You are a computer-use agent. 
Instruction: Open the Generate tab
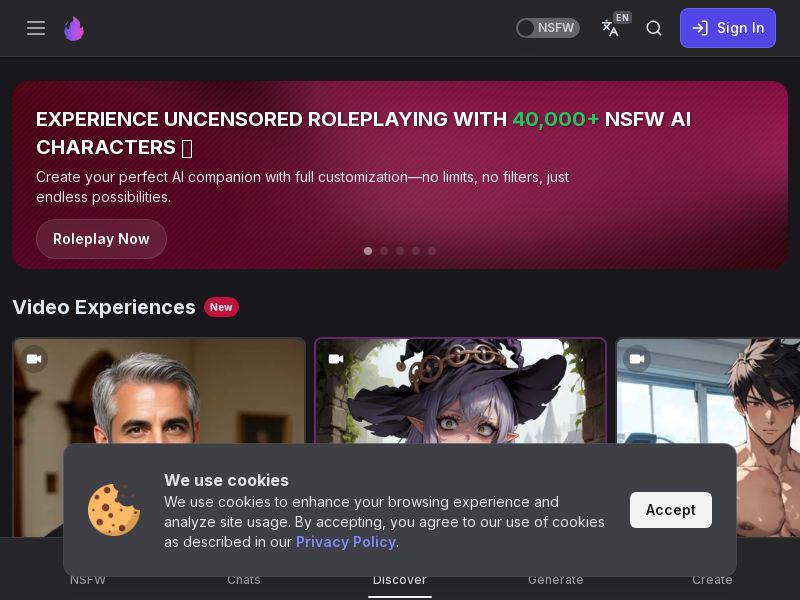click(x=555, y=580)
